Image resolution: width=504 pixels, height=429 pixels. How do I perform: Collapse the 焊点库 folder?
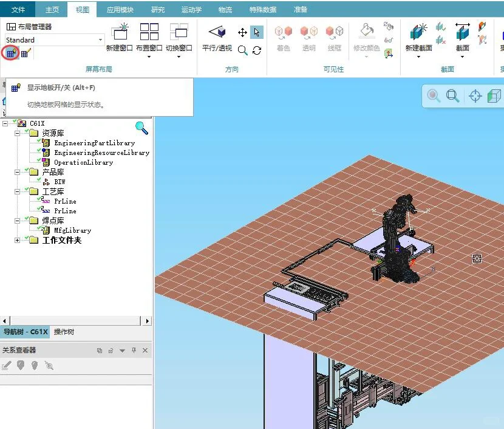[x=18, y=221]
